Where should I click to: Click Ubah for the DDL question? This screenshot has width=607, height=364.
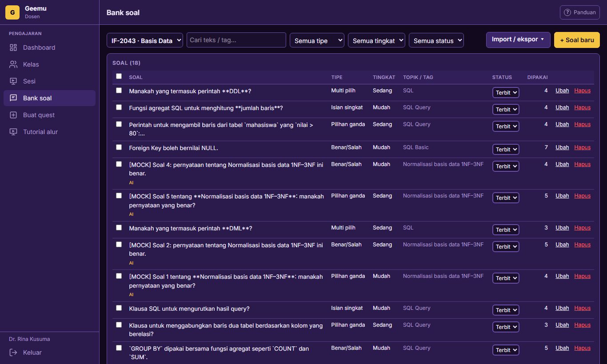[562, 90]
